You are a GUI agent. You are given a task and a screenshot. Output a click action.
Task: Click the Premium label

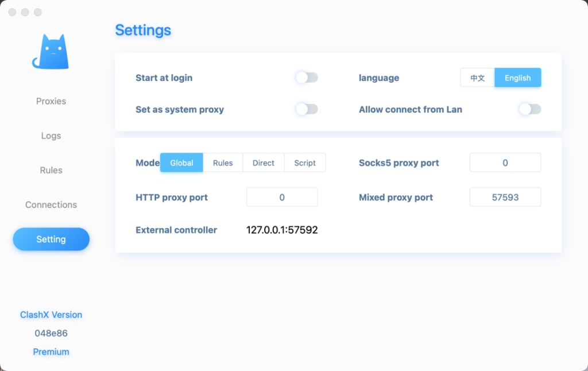point(51,351)
